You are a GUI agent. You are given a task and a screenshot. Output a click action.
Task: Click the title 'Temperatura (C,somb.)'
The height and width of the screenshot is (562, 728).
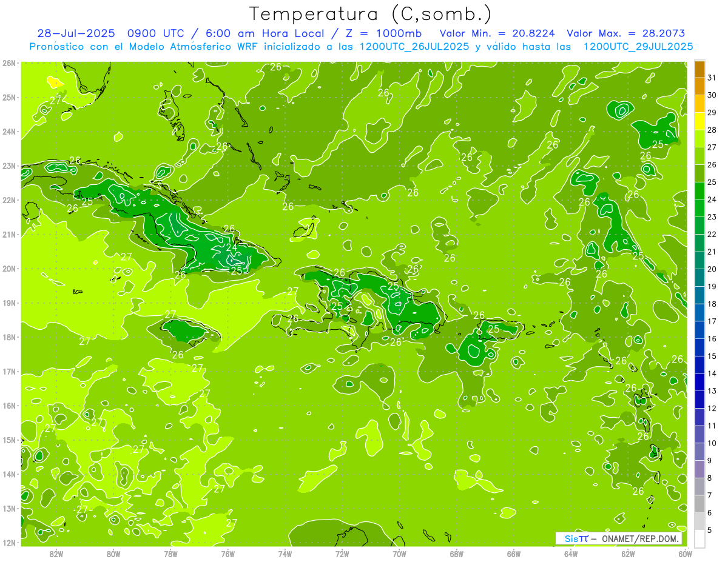tap(370, 14)
